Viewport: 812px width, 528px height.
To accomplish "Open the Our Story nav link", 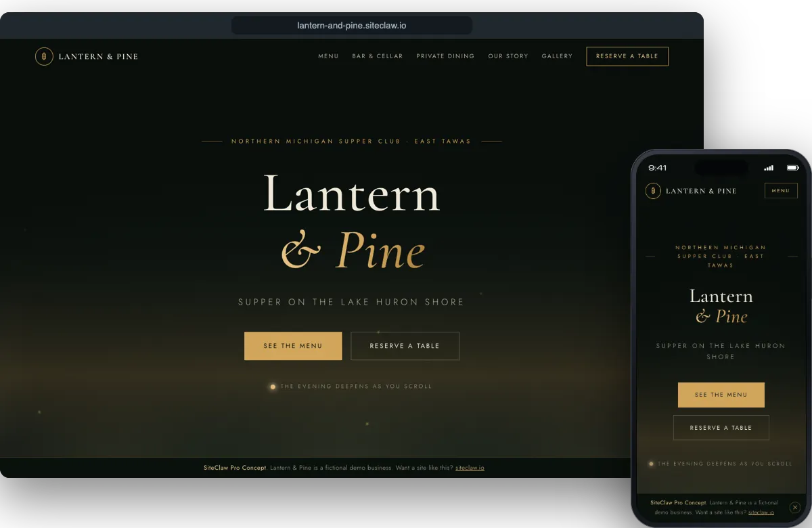I will pos(508,56).
